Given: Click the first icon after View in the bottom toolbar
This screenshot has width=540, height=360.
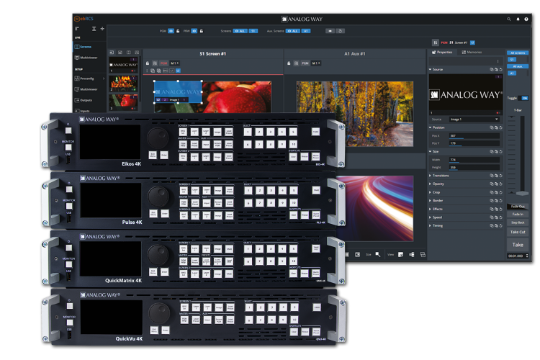Looking at the screenshot, I should coord(401,255).
